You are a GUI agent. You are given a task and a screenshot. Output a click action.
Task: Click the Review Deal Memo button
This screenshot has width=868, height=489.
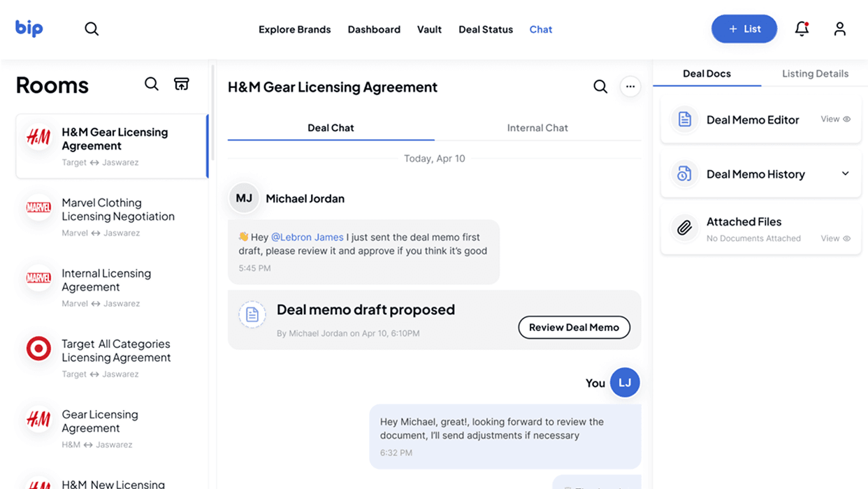click(x=574, y=327)
